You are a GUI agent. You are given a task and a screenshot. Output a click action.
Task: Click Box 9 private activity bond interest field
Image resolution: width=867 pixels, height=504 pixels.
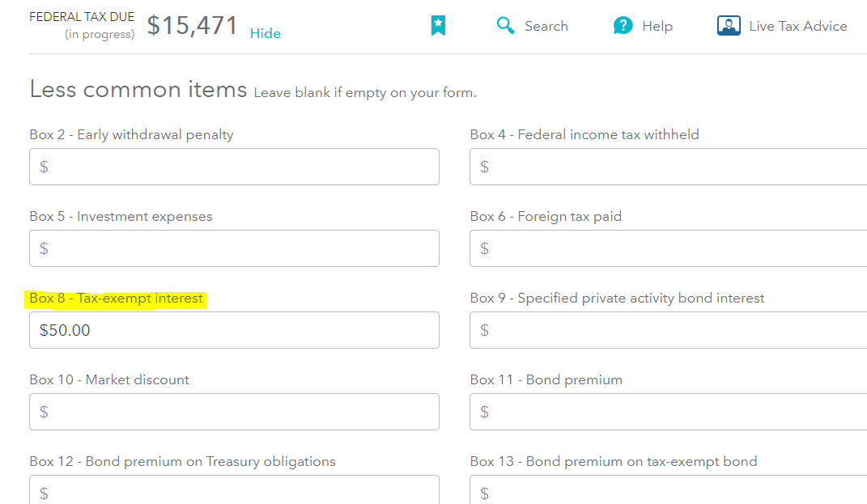669,330
